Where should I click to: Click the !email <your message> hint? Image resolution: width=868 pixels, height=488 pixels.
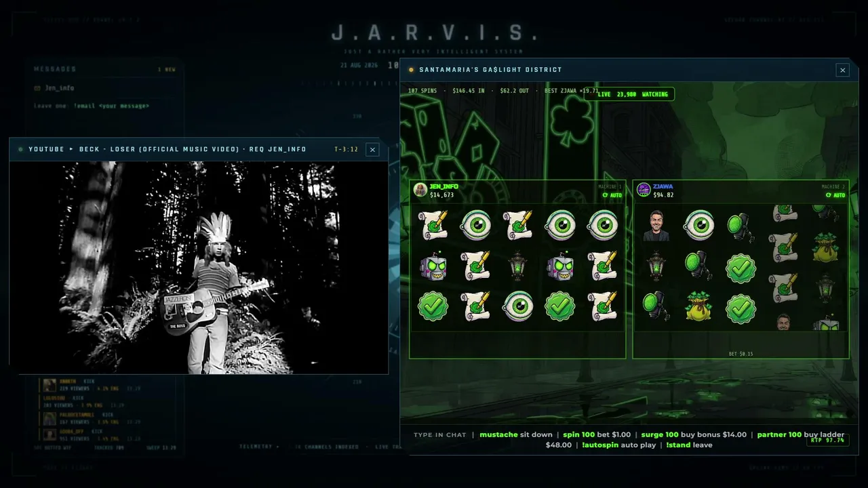111,106
